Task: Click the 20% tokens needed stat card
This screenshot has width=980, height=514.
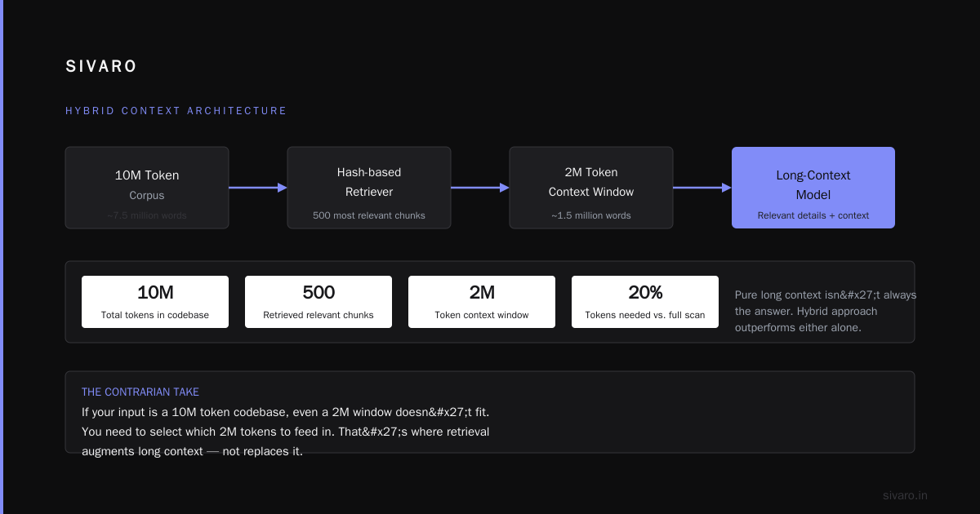Action: tap(645, 302)
